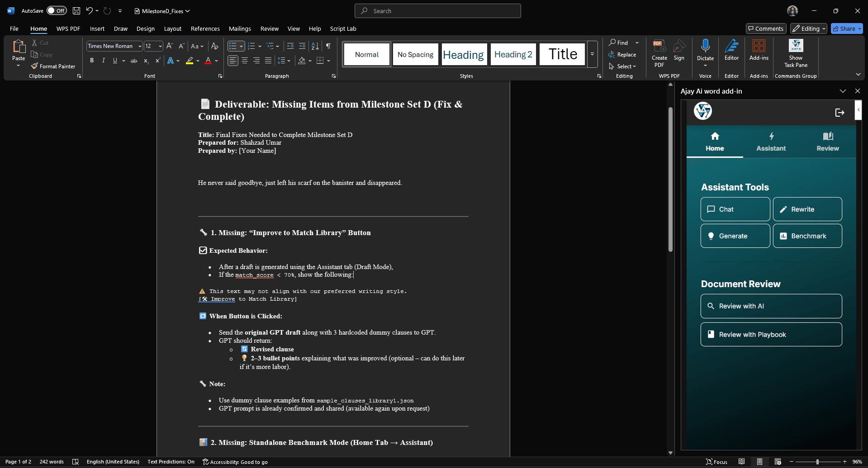Create PDF with WPS PDF
This screenshot has width=868, height=468.
[659, 53]
